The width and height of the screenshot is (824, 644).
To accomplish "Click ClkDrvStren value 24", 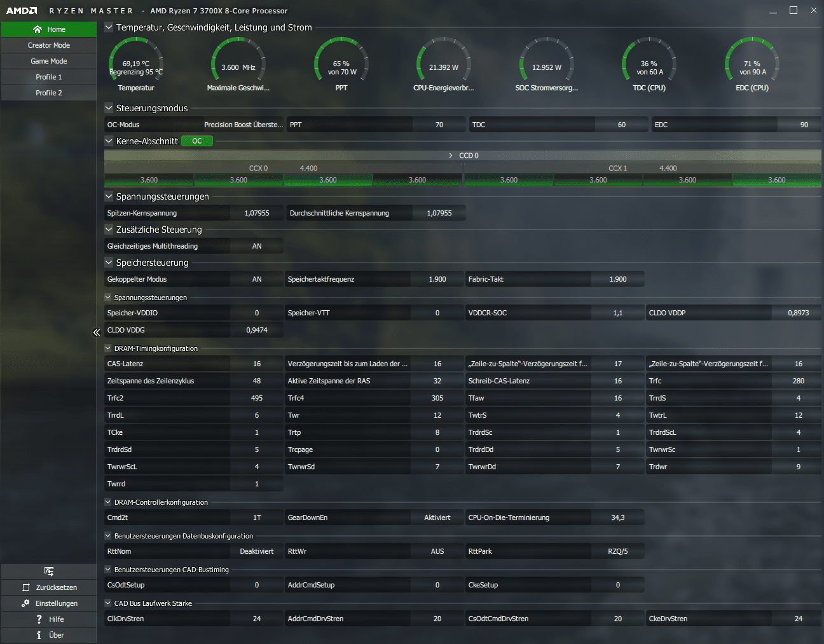I will [257, 619].
